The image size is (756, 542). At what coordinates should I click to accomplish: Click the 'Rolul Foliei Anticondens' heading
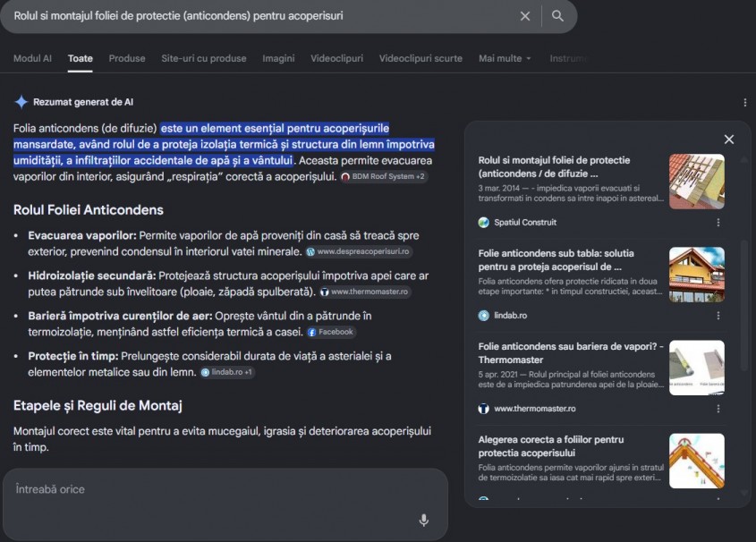pyautogui.click(x=89, y=210)
